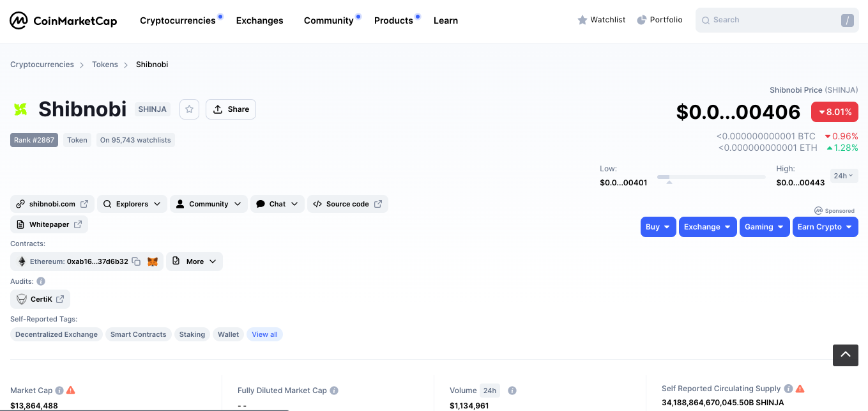This screenshot has width=868, height=411.
Task: Go to Tokens breadcrumb
Action: pos(105,65)
